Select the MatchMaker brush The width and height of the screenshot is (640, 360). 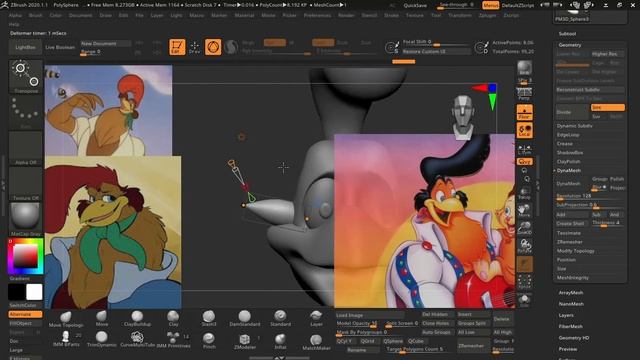click(316, 342)
